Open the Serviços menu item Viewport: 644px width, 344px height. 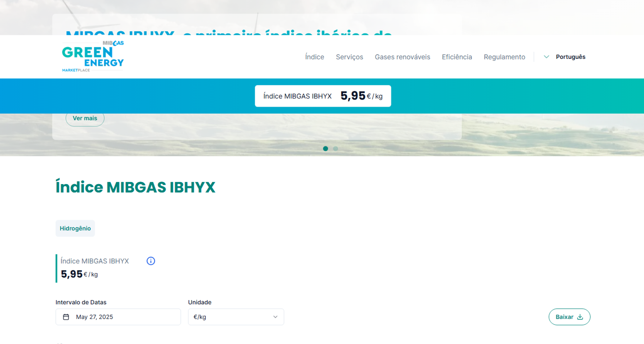tap(350, 57)
